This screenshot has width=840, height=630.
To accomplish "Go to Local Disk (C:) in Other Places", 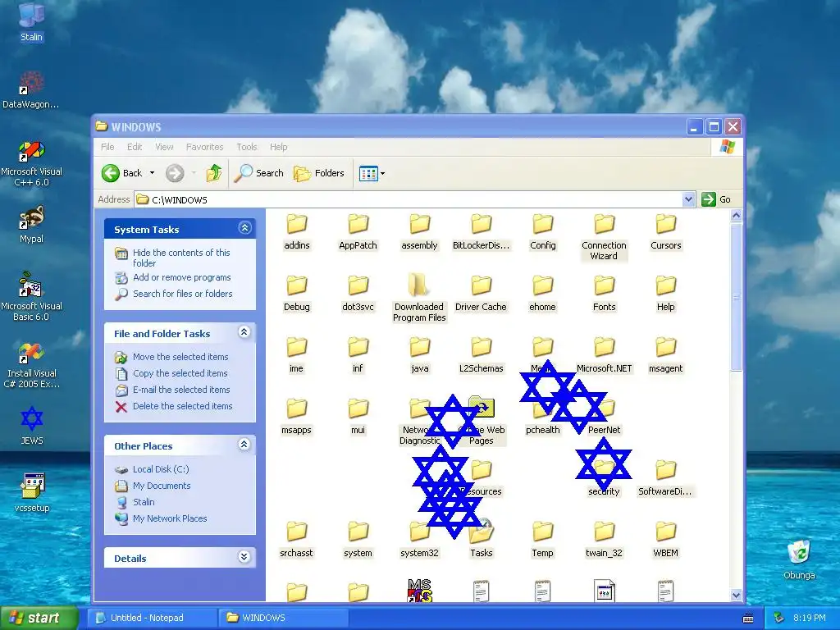I will point(161,469).
